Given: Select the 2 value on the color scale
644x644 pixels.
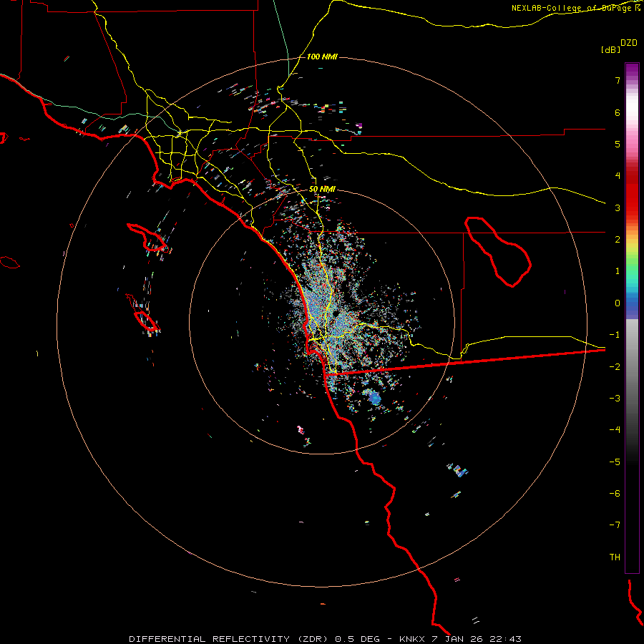Looking at the screenshot, I should click(618, 240).
